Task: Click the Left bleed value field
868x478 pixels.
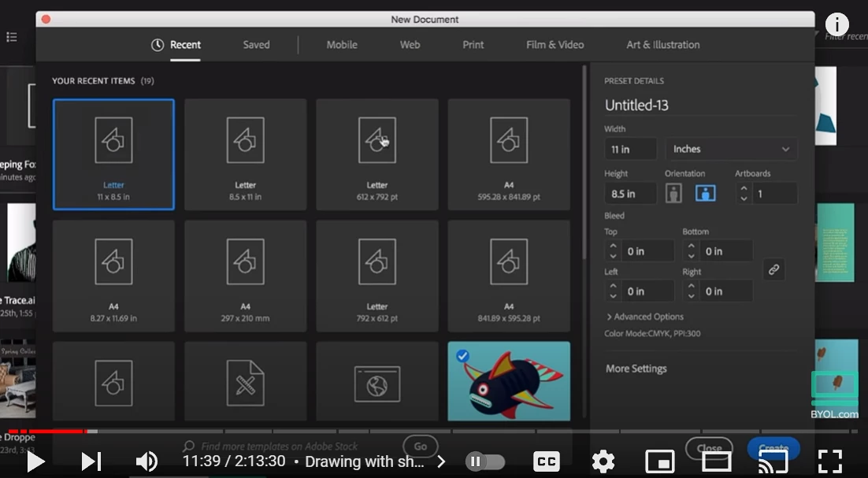Action: [x=647, y=291]
